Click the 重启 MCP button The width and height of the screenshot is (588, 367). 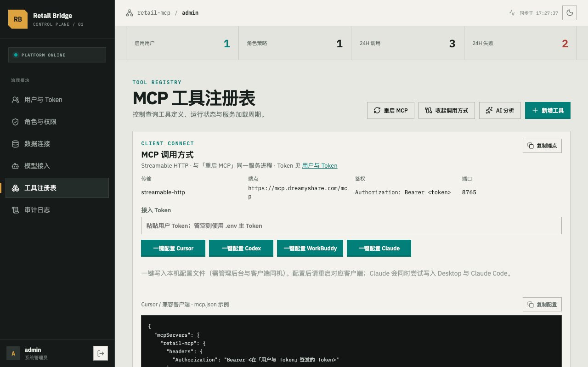tap(390, 110)
